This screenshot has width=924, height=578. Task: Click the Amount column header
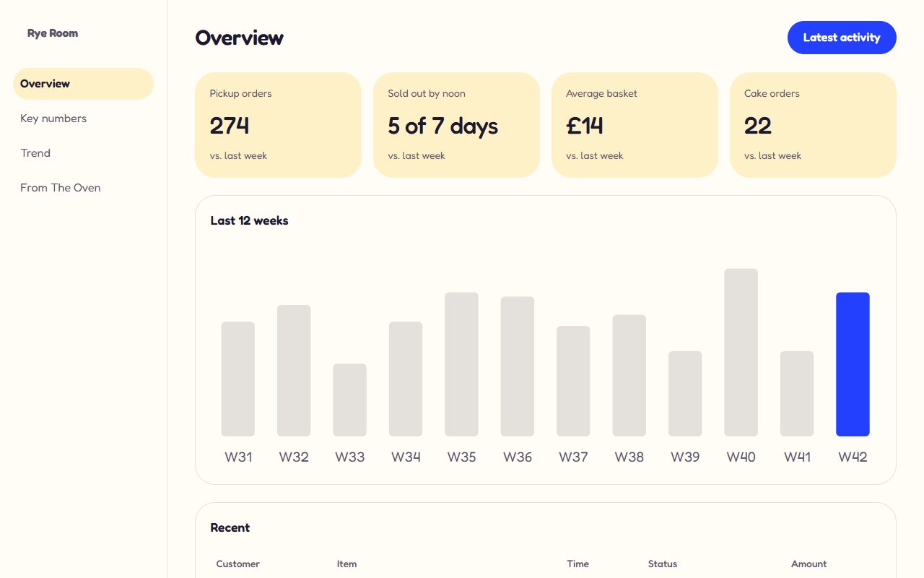pyautogui.click(x=809, y=564)
